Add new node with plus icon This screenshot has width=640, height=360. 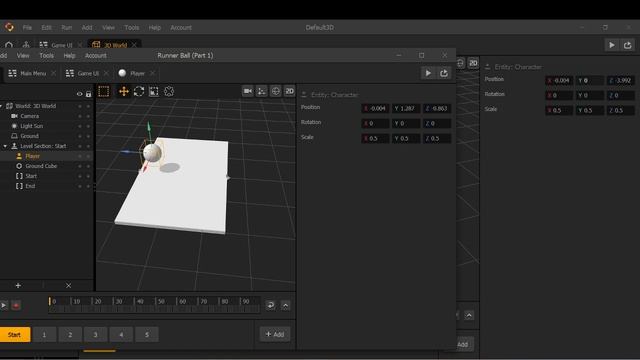18,286
